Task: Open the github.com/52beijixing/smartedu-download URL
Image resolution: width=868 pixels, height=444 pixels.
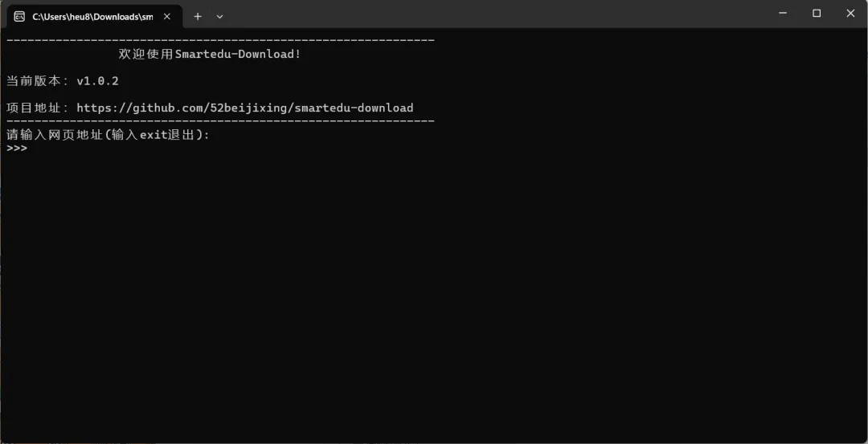Action: [x=244, y=108]
